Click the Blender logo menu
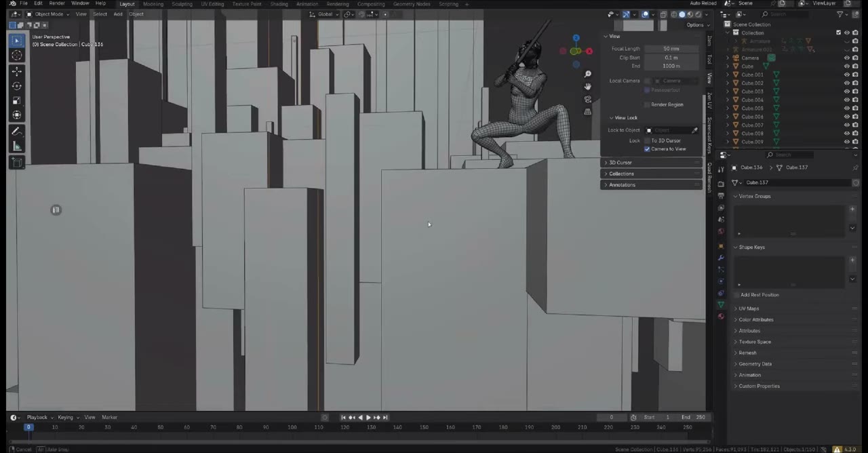Screen dimensions: 868x453 [12, 3]
